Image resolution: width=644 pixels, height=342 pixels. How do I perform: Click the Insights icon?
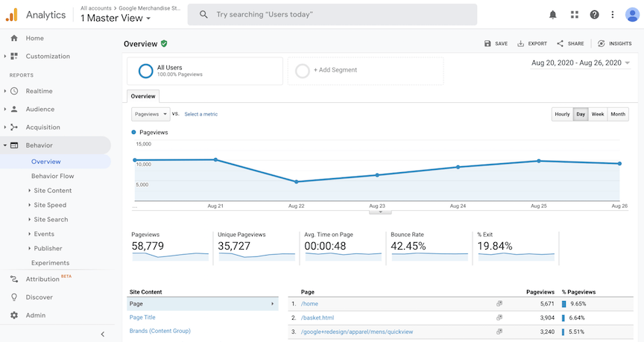click(602, 43)
